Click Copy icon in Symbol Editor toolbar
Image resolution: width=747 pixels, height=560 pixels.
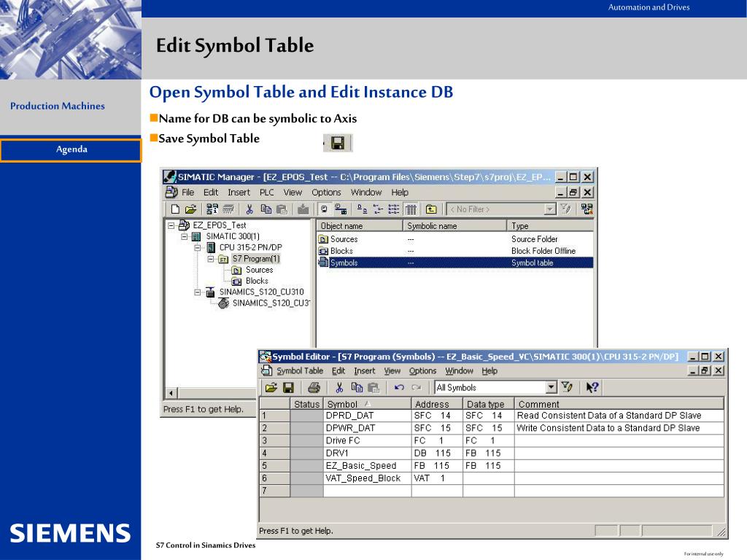tap(356, 388)
